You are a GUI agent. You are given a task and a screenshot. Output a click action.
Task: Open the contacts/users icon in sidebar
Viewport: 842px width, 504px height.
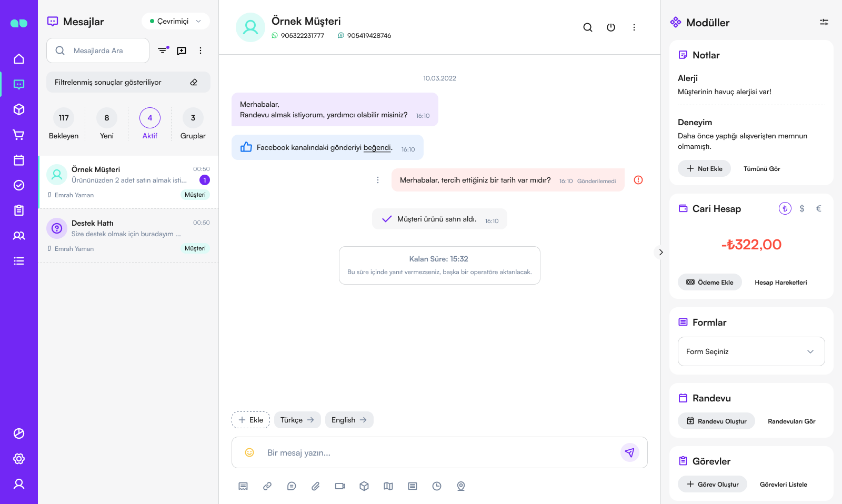click(x=19, y=236)
